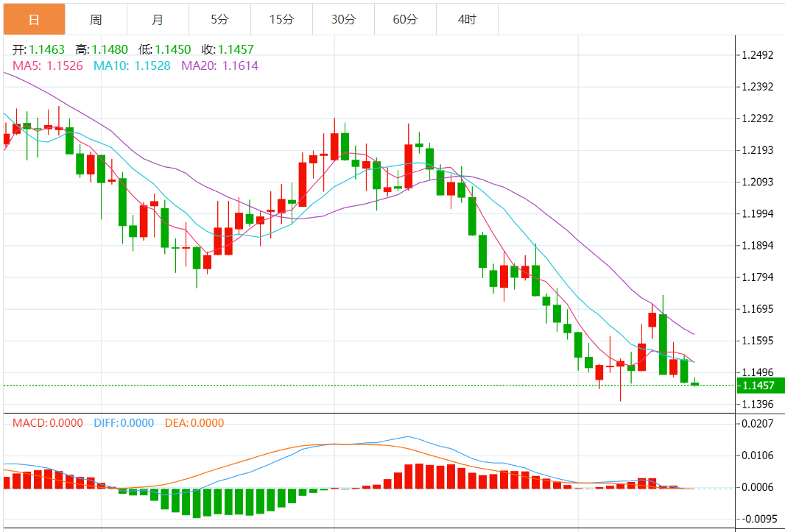Select the 日 daily chart tab
Viewport: 785px width, 532px height.
pyautogui.click(x=34, y=20)
